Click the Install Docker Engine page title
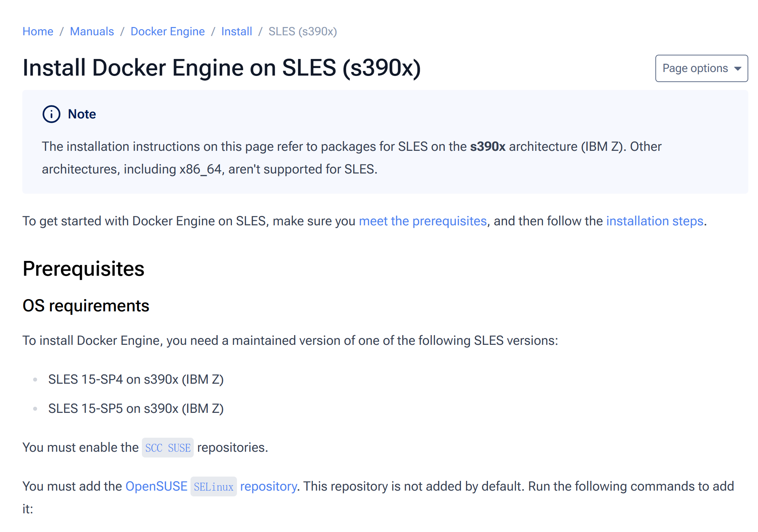758x532 pixels. point(221,68)
